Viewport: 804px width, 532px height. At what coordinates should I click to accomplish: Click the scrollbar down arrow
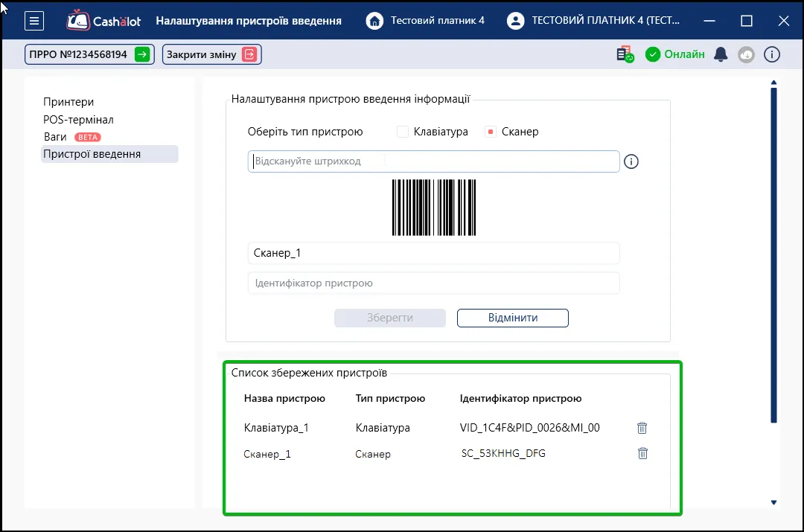773,502
